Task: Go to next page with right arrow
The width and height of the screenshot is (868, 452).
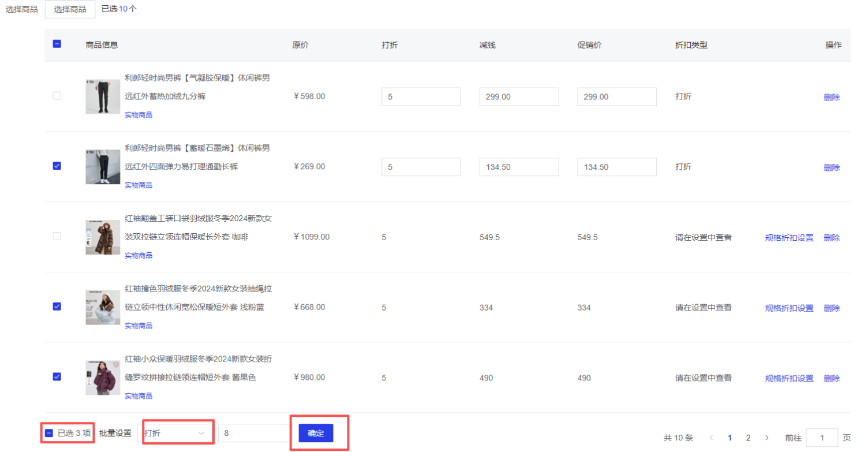Action: tap(766, 438)
